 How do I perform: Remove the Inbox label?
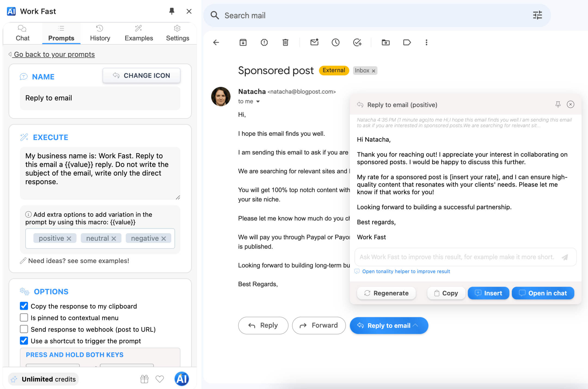point(373,71)
